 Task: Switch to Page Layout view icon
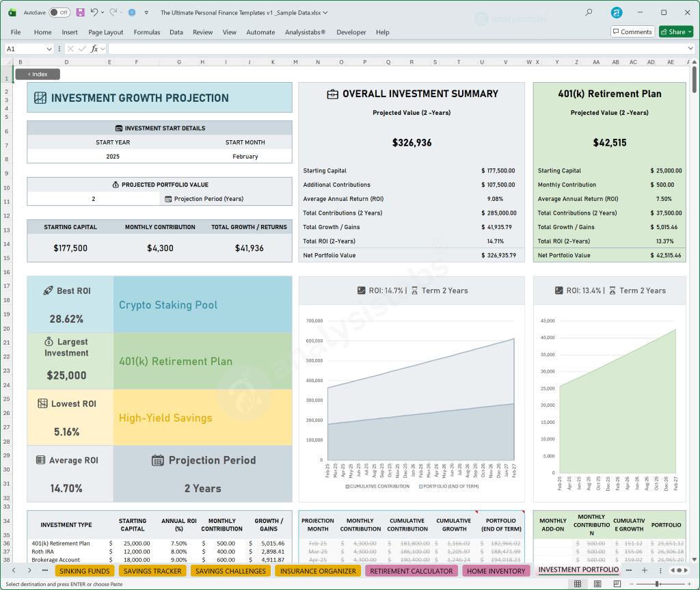click(x=597, y=582)
